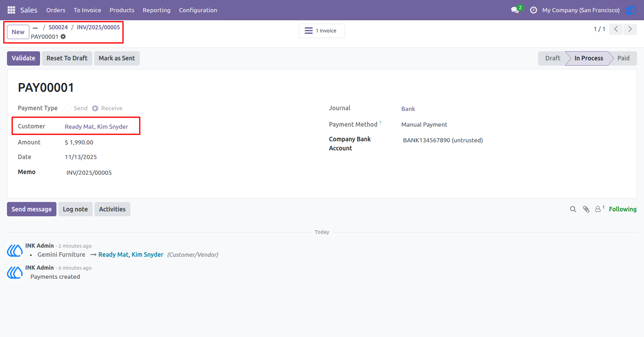This screenshot has height=337, width=644.
Task: Open the Sales app home
Action: pyautogui.click(x=29, y=10)
